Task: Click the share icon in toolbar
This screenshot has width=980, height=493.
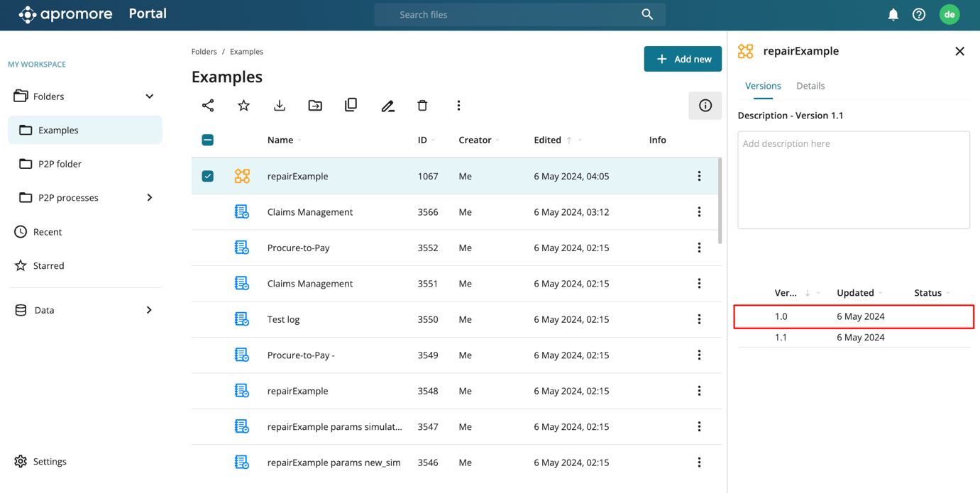Action: coord(208,106)
